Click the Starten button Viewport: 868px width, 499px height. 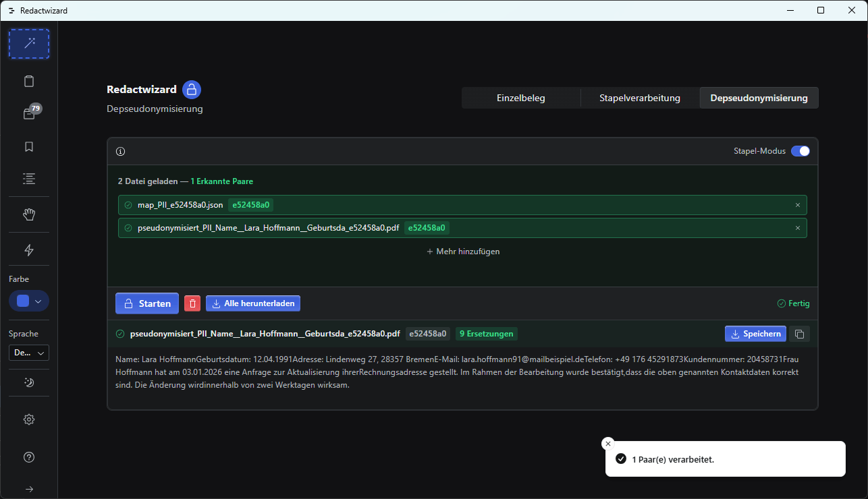click(147, 303)
